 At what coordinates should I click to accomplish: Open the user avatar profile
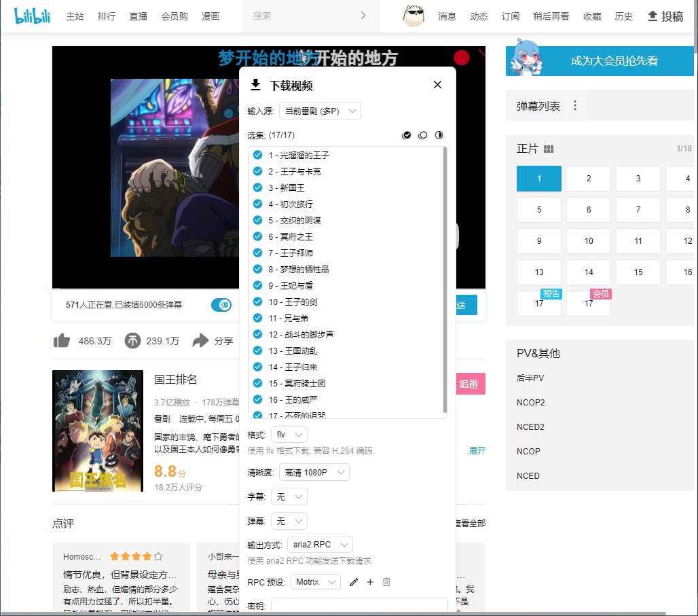pyautogui.click(x=414, y=16)
